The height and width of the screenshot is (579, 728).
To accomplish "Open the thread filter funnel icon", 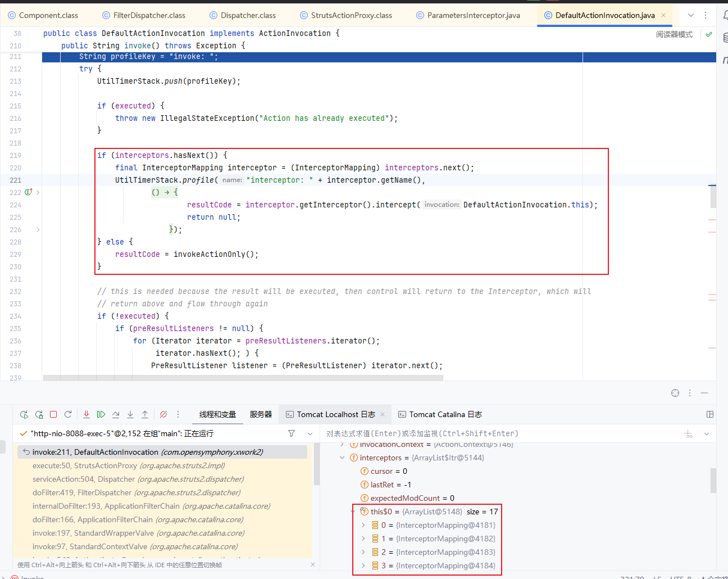I will click(x=292, y=433).
